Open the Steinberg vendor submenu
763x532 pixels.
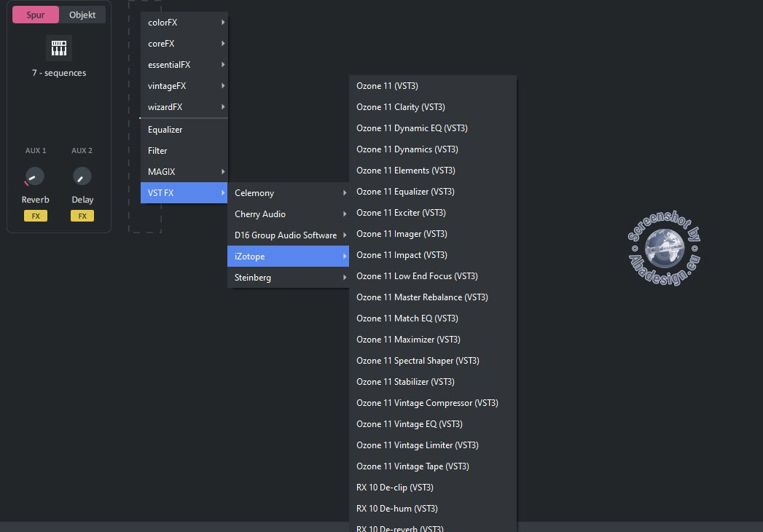point(289,278)
